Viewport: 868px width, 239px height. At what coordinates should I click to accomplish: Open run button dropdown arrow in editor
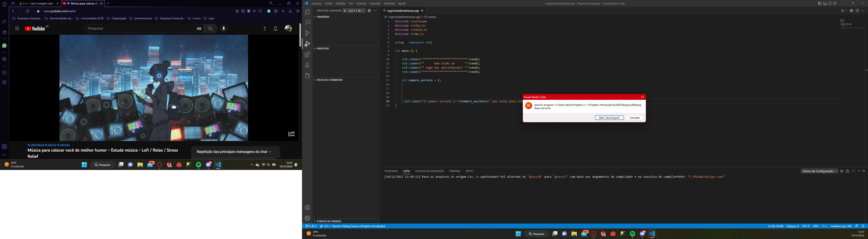coord(846,11)
